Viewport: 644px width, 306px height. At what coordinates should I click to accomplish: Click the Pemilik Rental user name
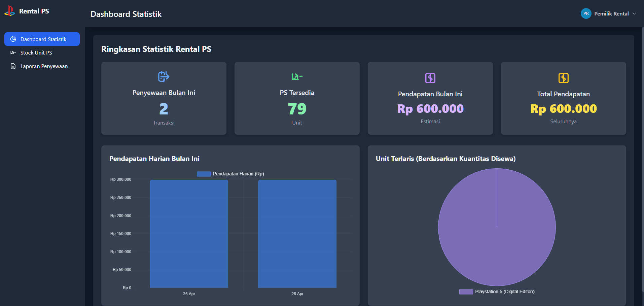pyautogui.click(x=611, y=13)
